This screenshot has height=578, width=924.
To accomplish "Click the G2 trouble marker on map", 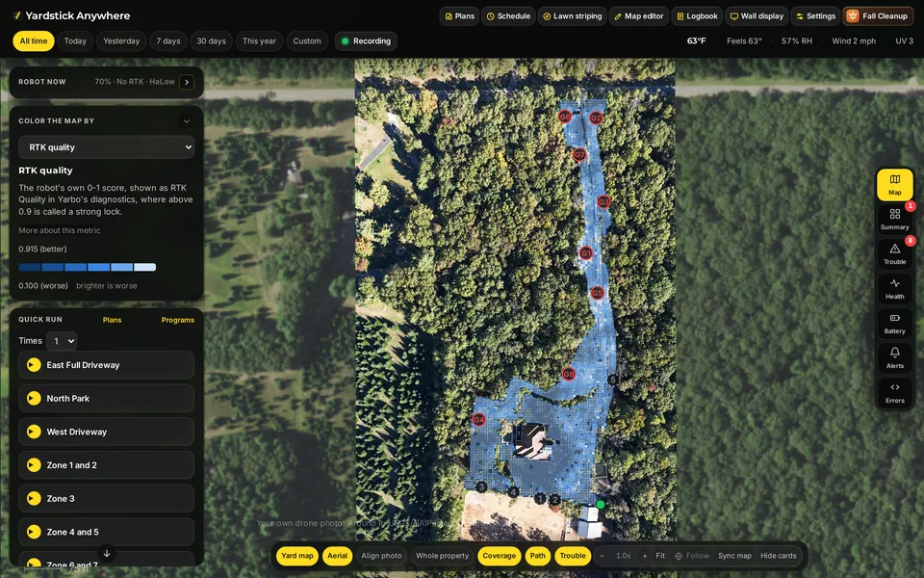I will pyautogui.click(x=596, y=118).
